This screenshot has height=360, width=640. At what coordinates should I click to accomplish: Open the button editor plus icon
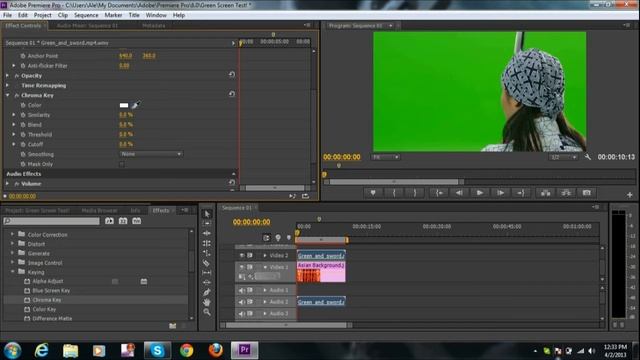tap(629, 195)
